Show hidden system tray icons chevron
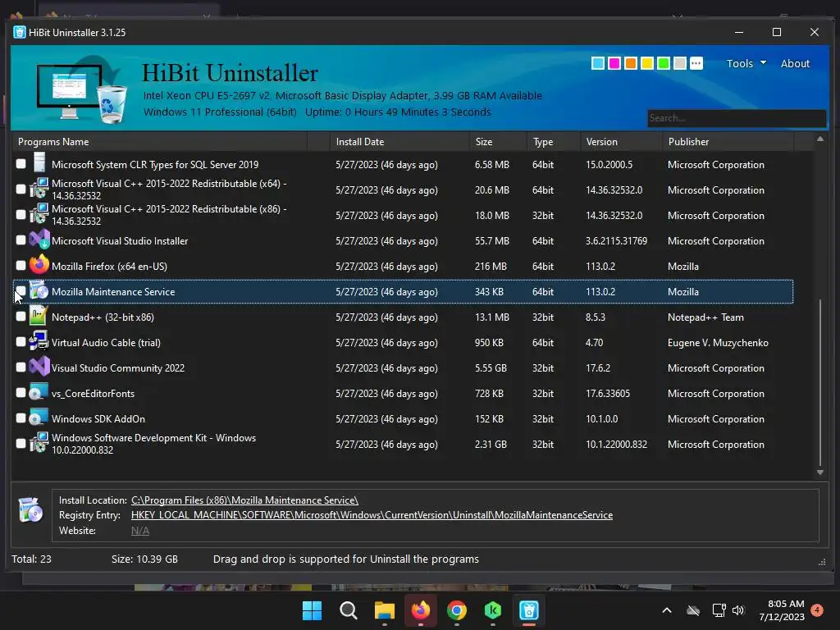 coord(666,610)
